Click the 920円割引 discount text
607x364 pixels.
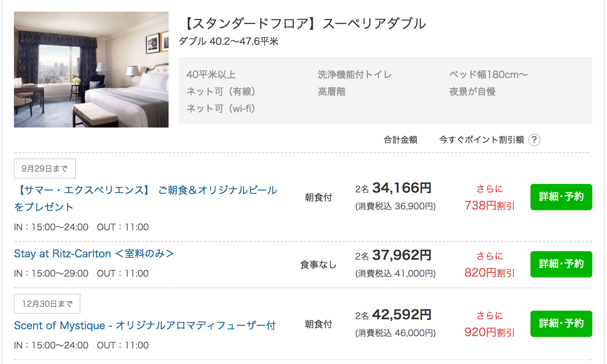[x=489, y=332]
